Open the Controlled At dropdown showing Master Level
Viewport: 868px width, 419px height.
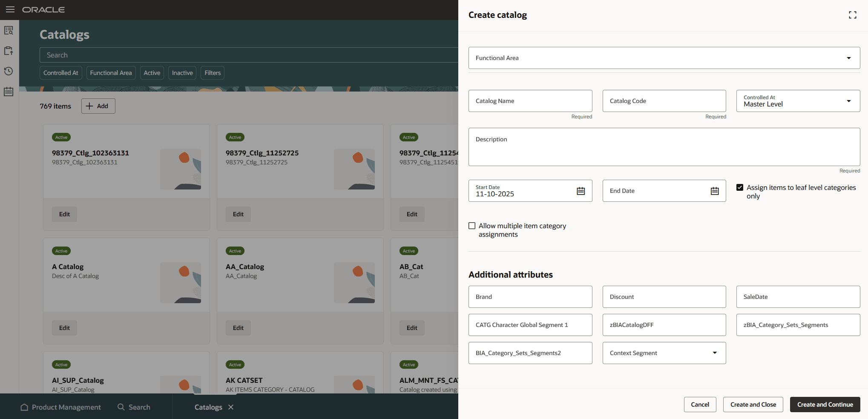[849, 101]
